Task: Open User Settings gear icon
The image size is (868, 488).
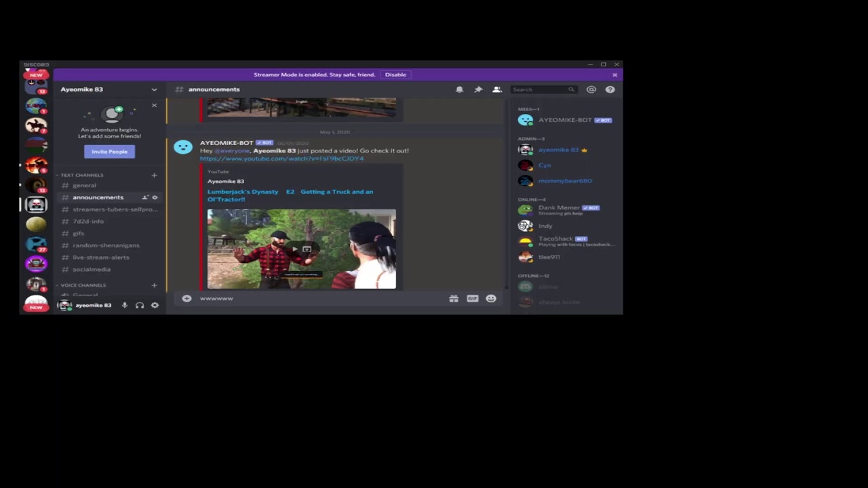Action: 155,305
